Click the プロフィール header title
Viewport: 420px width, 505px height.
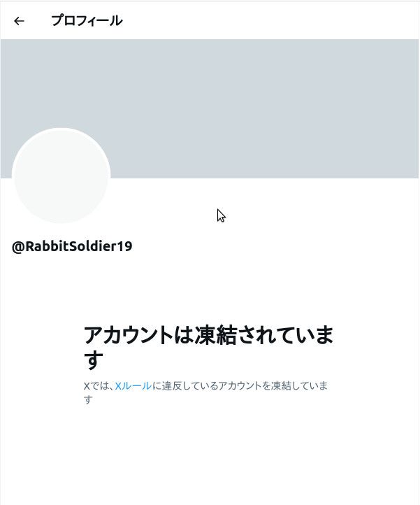87,20
